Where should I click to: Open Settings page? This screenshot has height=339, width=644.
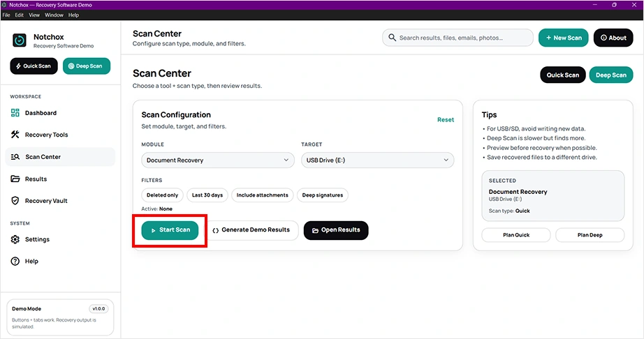click(x=60, y=239)
